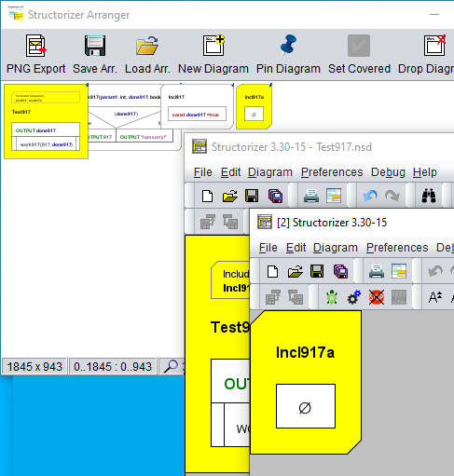Open File menu in second Structorizer window
Screen dimensions: 454x476
point(268,248)
